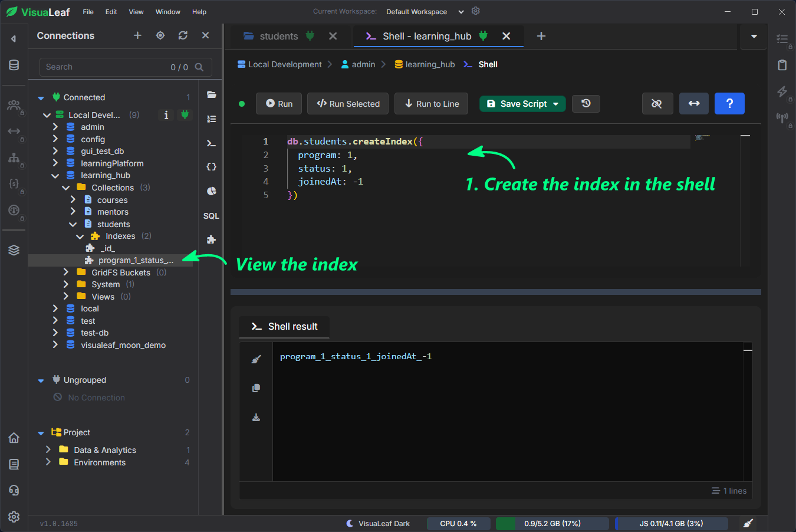Click the puzzle piece icon in side toolbar
Viewport: 796px width, 532px height.
pyautogui.click(x=211, y=239)
